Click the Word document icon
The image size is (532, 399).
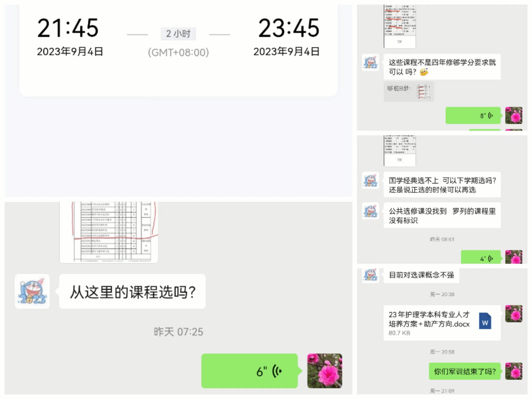485,321
